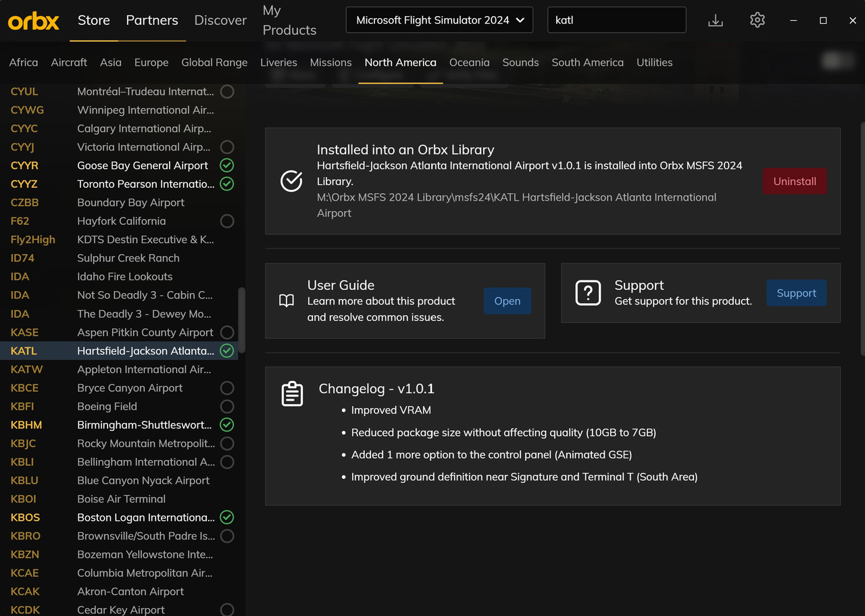
Task: Select Columbia Metropolitan Airport in the list
Action: [118, 573]
